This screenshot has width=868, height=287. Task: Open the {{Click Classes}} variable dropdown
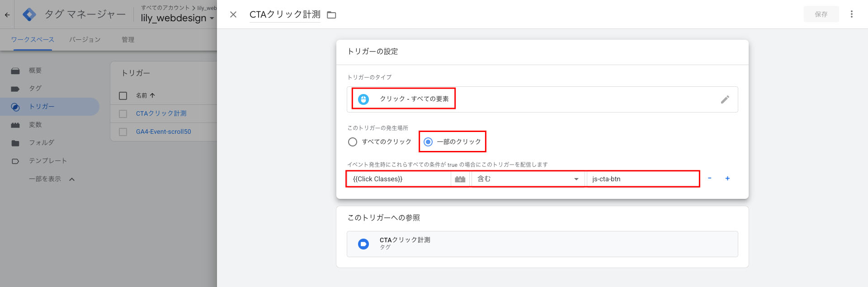point(399,179)
